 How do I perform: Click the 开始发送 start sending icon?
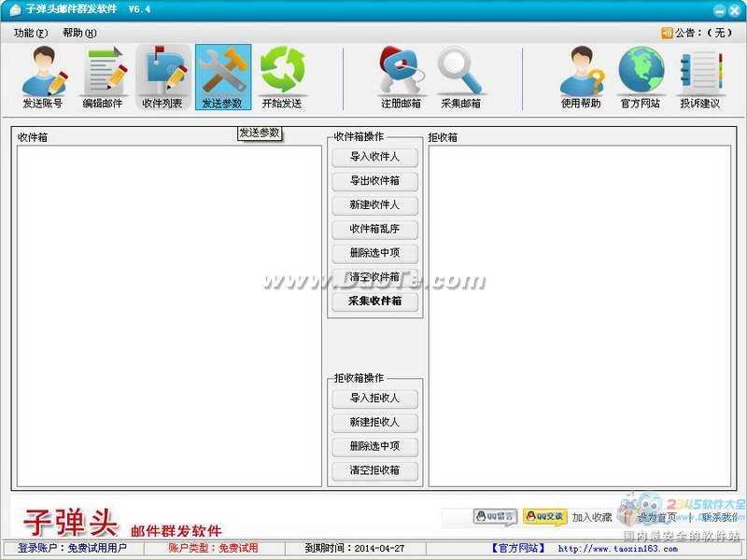(x=282, y=77)
